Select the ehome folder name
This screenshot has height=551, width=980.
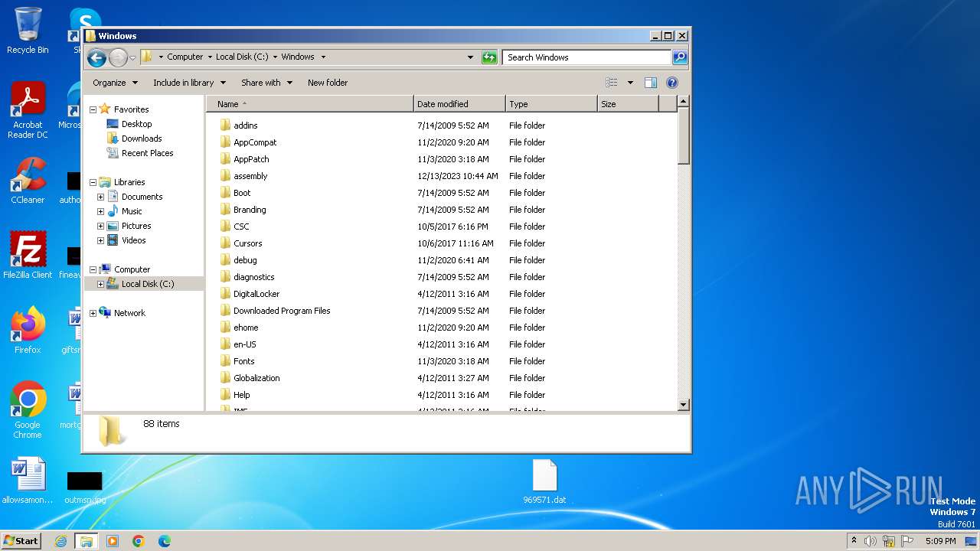246,328
